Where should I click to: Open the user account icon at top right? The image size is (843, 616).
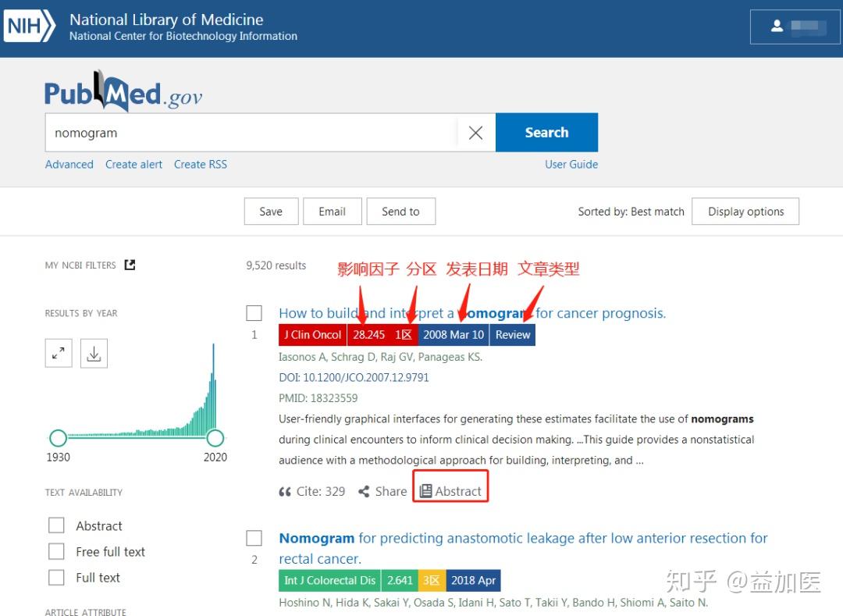(777, 26)
